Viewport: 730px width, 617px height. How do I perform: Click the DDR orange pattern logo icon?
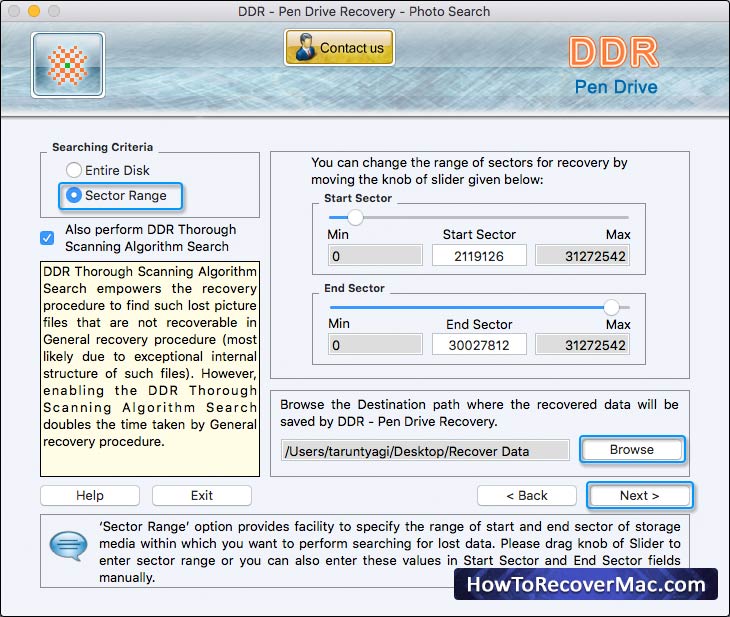[68, 65]
